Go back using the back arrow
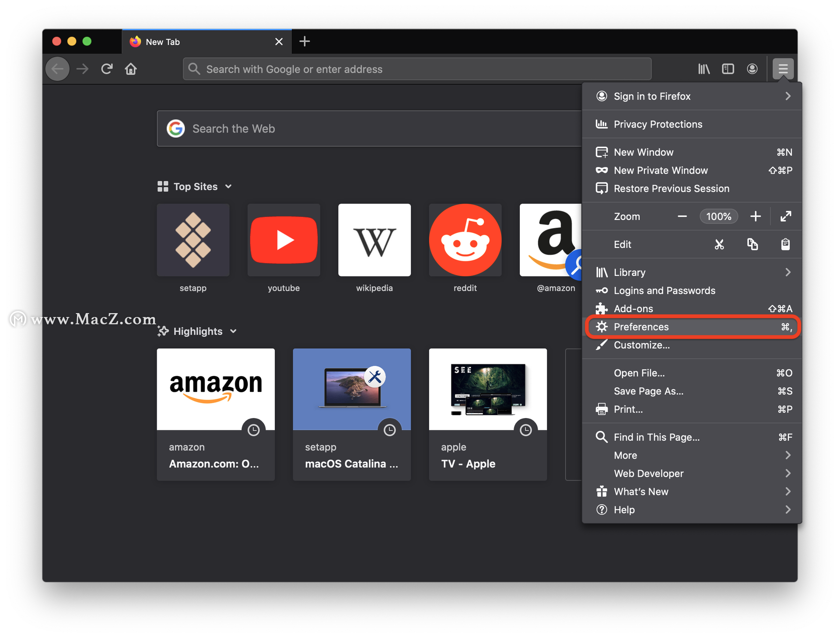Screen dimensions: 840x638 57,69
